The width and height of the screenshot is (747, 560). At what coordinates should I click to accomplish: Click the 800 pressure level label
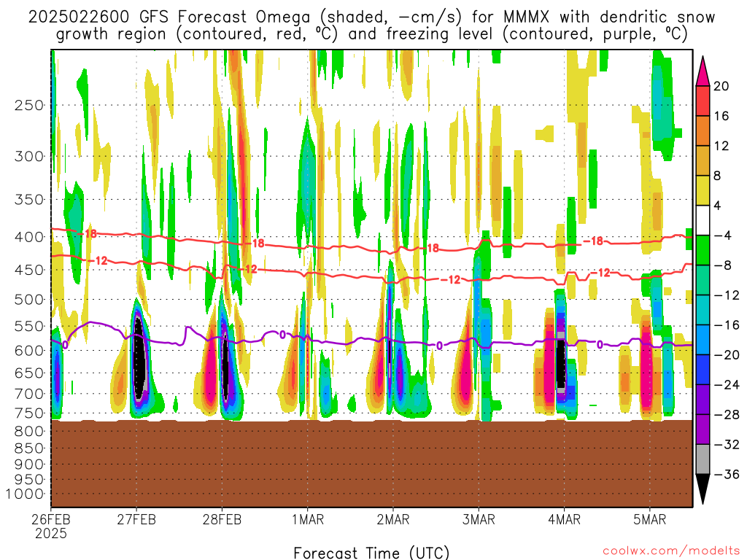click(x=29, y=432)
